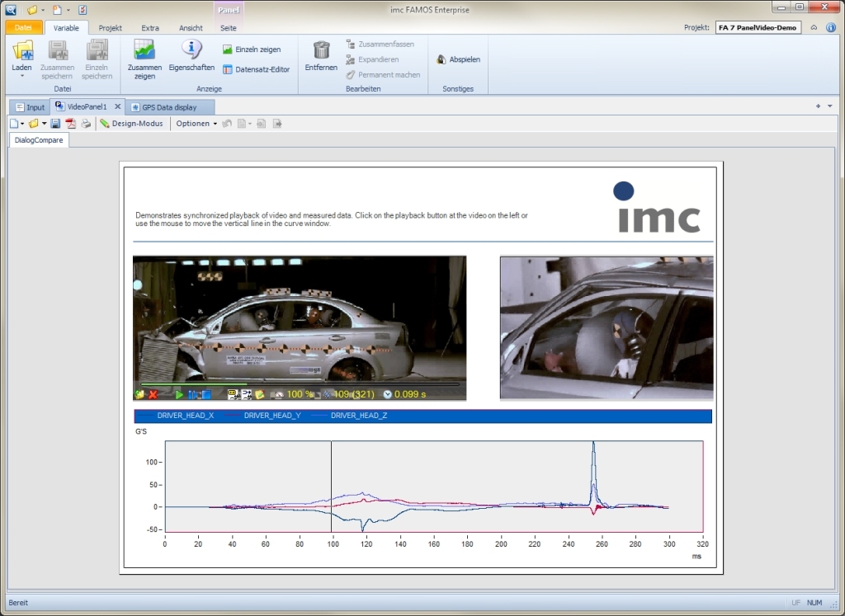
Task: Click the NUM indicator in the status bar
Action: (x=814, y=603)
